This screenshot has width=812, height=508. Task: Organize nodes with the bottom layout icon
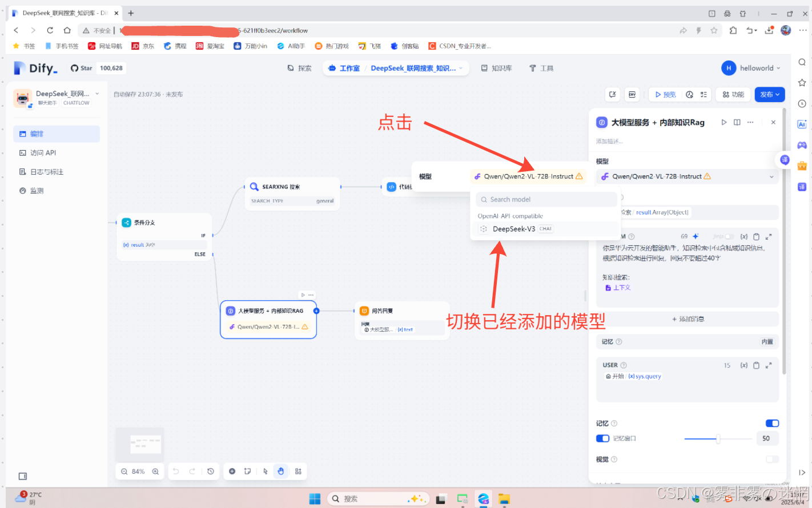298,471
